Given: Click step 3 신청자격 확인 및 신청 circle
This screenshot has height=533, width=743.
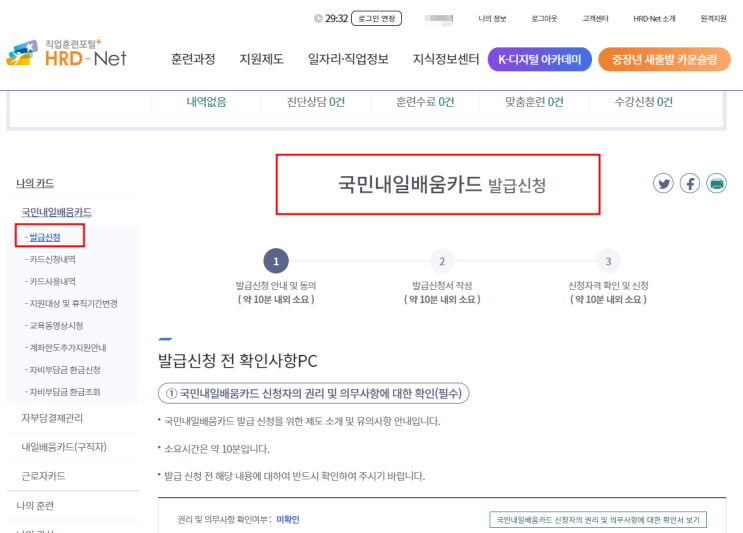Looking at the screenshot, I should coord(608,261).
